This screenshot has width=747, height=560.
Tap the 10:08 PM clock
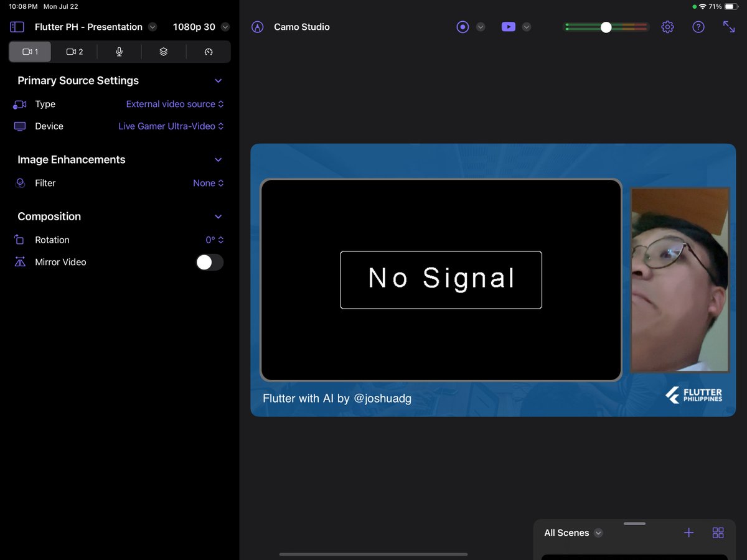(23, 6)
